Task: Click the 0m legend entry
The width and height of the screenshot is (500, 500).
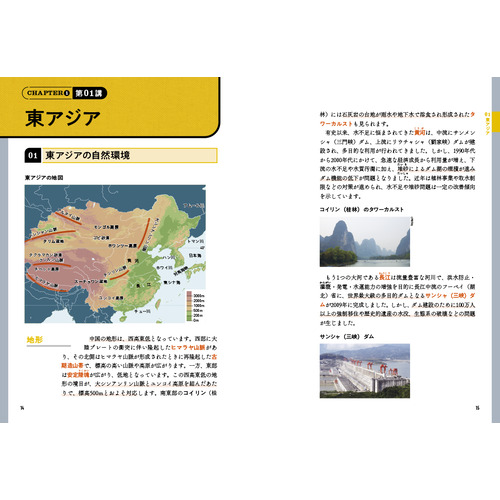Action: (196, 320)
